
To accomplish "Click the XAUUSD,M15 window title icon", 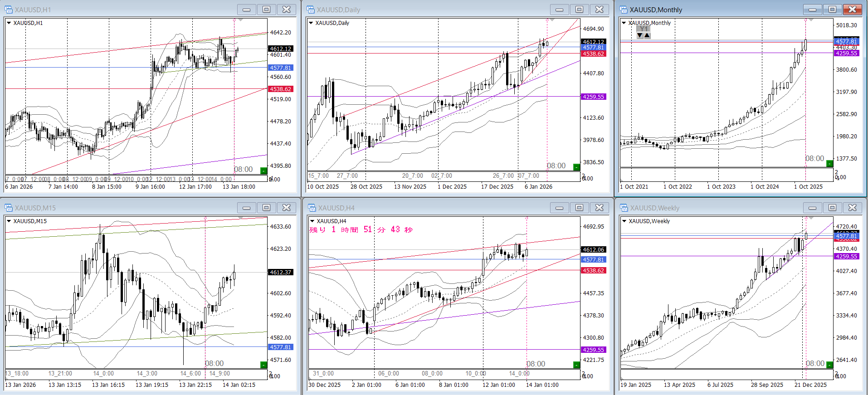I will pyautogui.click(x=9, y=208).
